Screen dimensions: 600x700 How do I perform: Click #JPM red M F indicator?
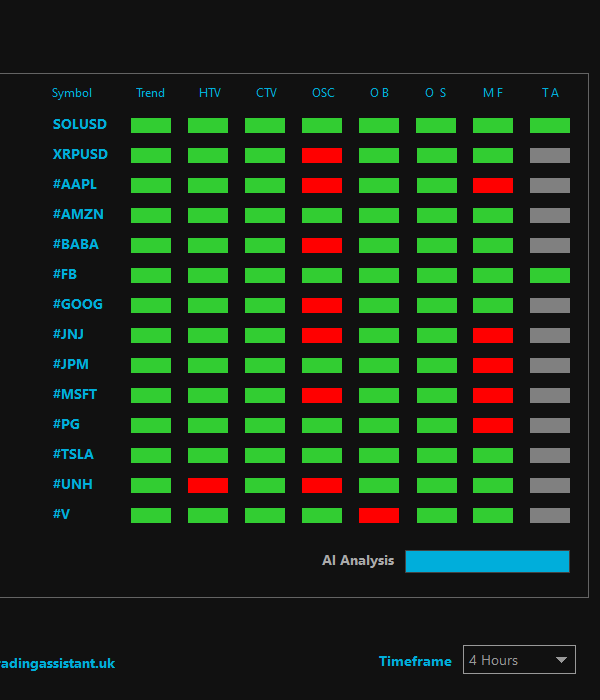[493, 365]
